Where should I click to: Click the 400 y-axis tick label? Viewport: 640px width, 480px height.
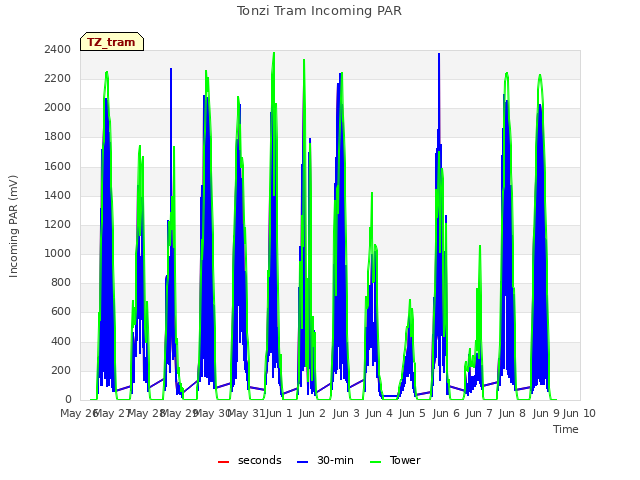tap(61, 341)
